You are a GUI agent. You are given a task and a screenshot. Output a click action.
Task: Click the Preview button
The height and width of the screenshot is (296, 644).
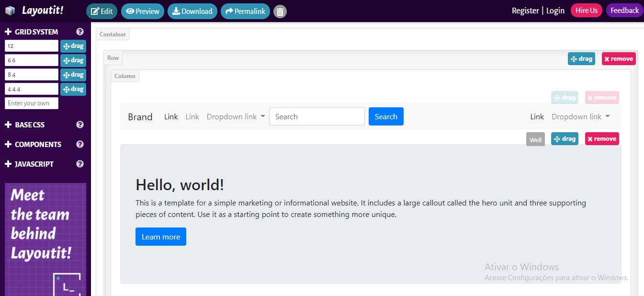(142, 11)
